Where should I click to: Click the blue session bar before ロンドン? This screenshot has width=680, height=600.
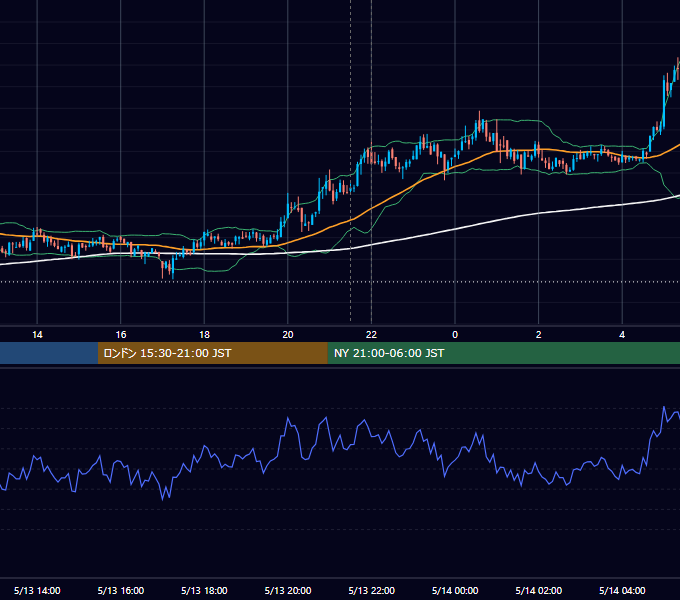tap(49, 353)
